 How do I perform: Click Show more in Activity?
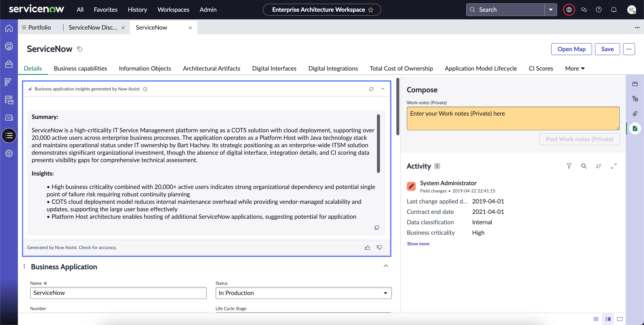point(418,244)
